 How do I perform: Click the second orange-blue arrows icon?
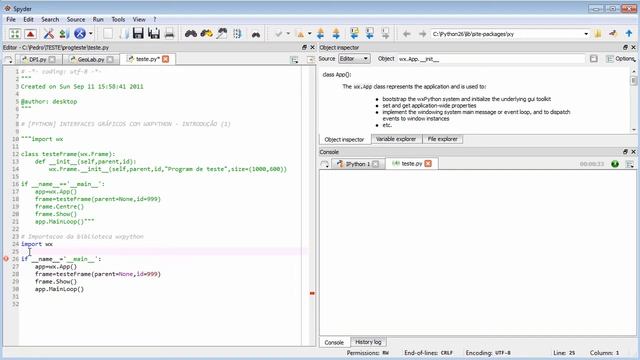tap(336, 34)
